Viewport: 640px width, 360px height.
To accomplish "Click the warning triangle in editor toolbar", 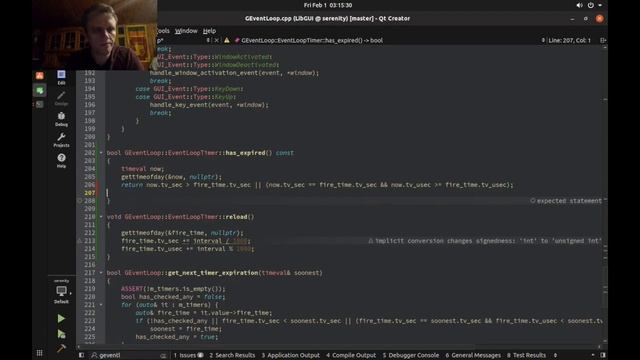I will [227, 40].
